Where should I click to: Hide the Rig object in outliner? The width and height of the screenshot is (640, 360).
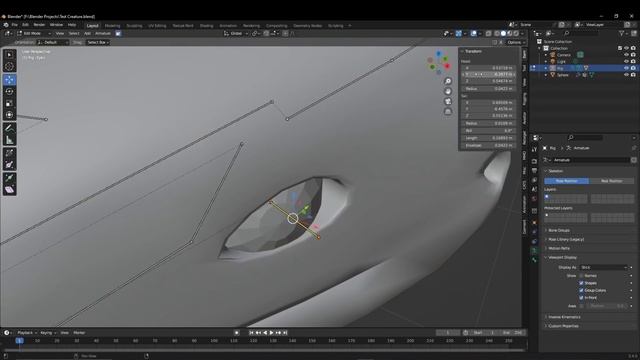pyautogui.click(x=626, y=68)
